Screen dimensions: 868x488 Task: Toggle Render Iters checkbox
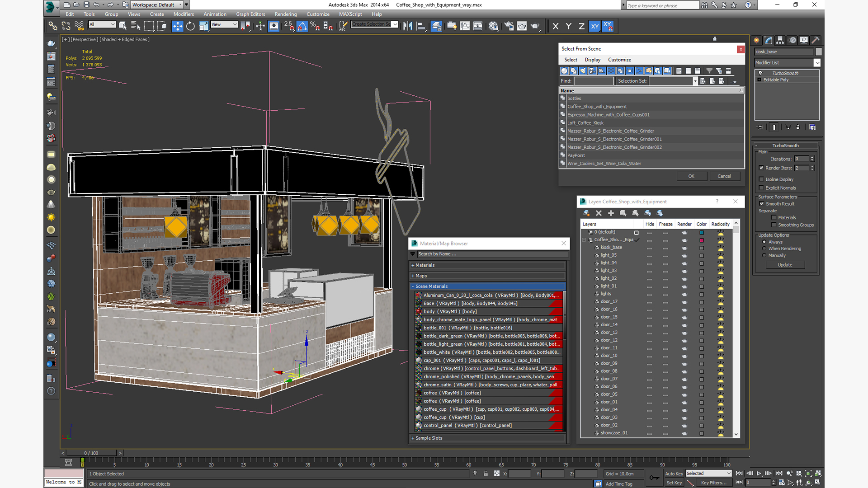point(761,168)
